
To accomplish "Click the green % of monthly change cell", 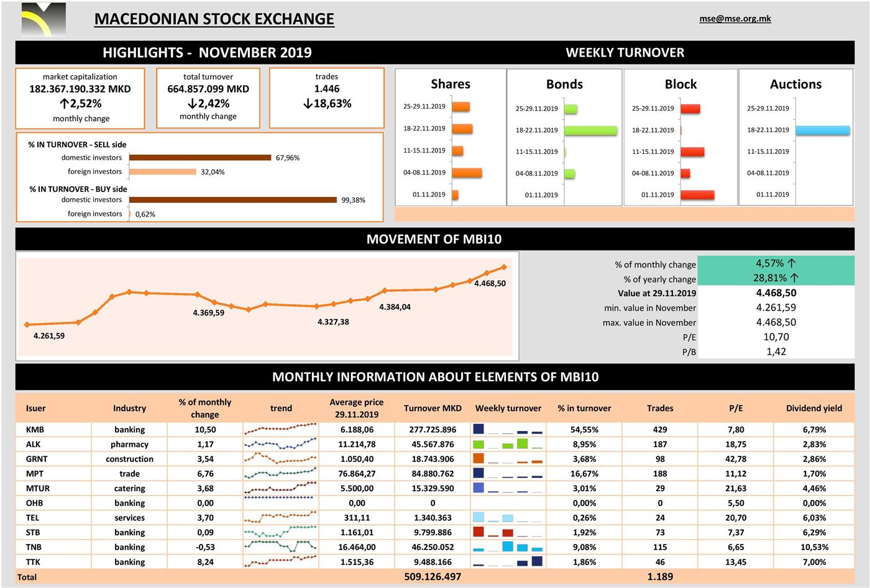I will pyautogui.click(x=776, y=263).
